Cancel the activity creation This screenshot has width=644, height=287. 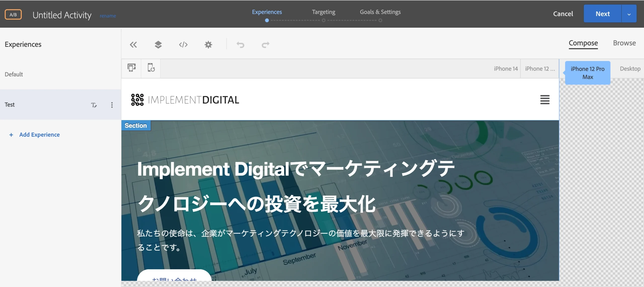pyautogui.click(x=563, y=14)
